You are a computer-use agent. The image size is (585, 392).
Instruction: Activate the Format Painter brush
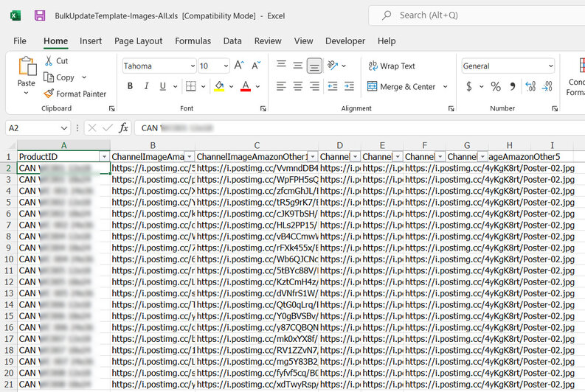point(49,94)
